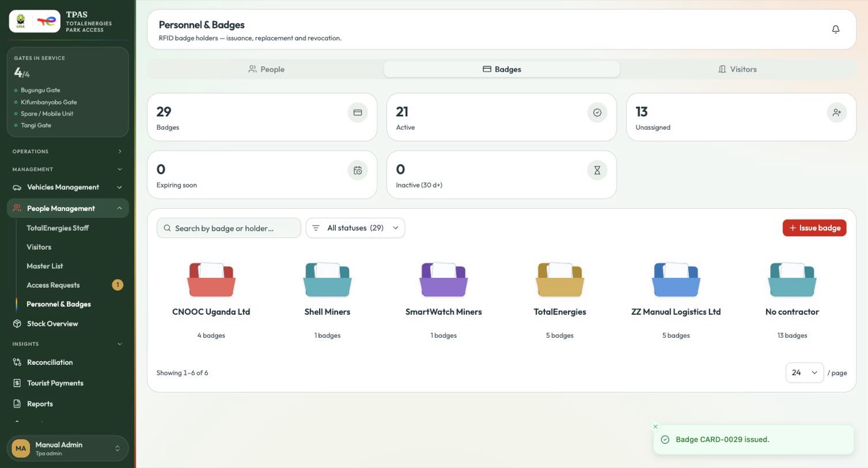Click the Tourist Payments sidebar icon

pyautogui.click(x=17, y=383)
